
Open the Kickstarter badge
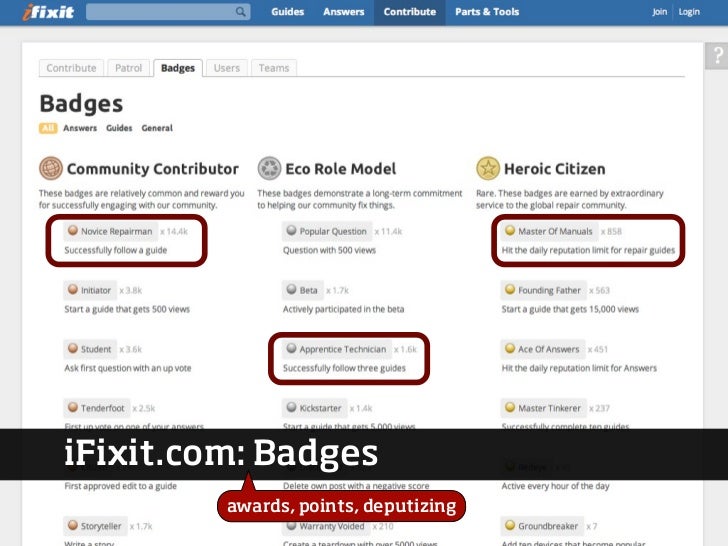314,408
